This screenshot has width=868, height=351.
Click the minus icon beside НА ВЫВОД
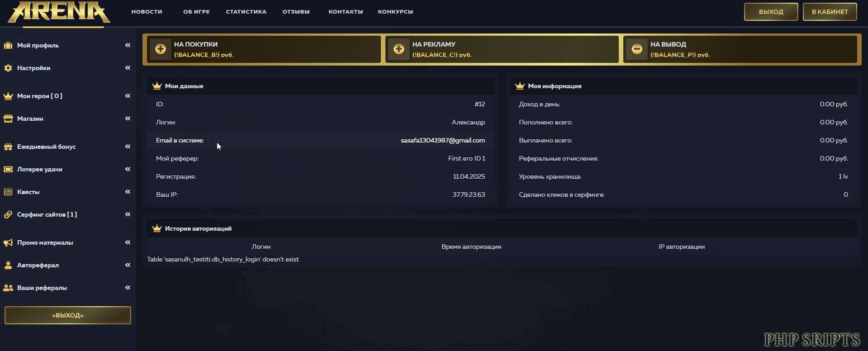pos(636,49)
